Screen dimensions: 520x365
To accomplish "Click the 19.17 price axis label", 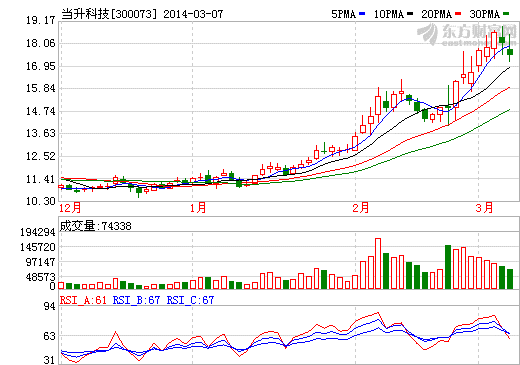I will point(41,20).
